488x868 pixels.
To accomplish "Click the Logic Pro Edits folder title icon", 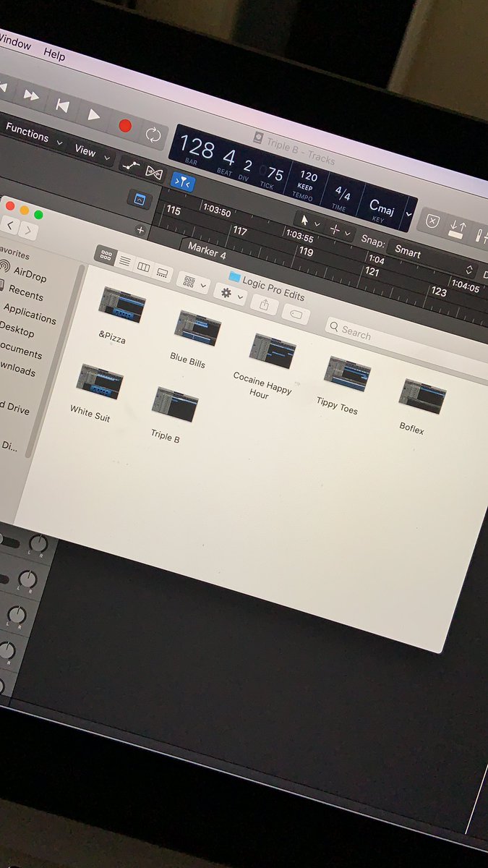I will (234, 276).
